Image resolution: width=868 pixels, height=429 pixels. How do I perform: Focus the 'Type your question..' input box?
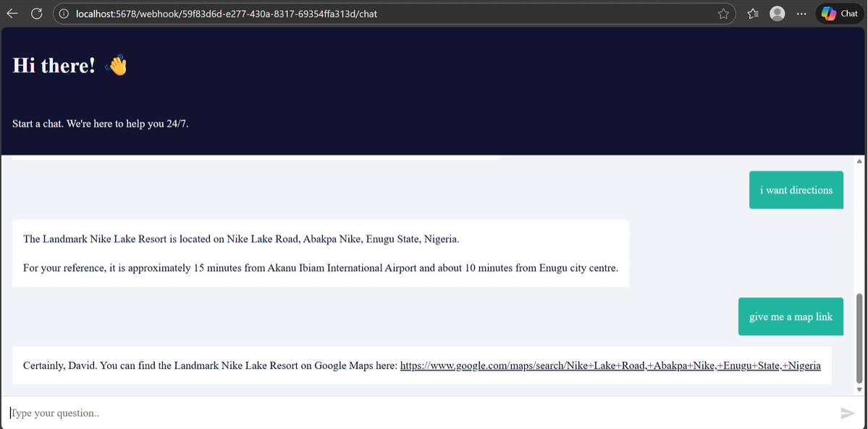(x=420, y=413)
